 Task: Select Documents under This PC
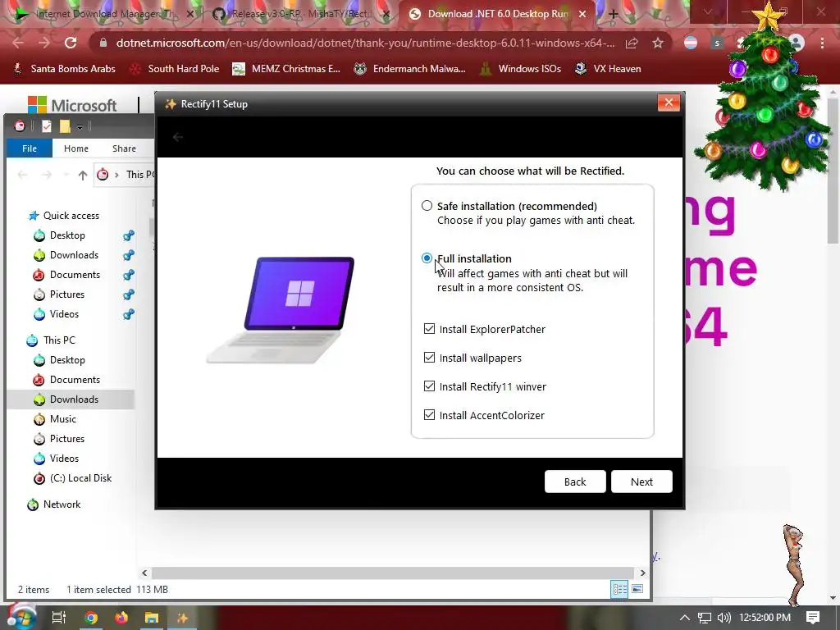(x=75, y=380)
